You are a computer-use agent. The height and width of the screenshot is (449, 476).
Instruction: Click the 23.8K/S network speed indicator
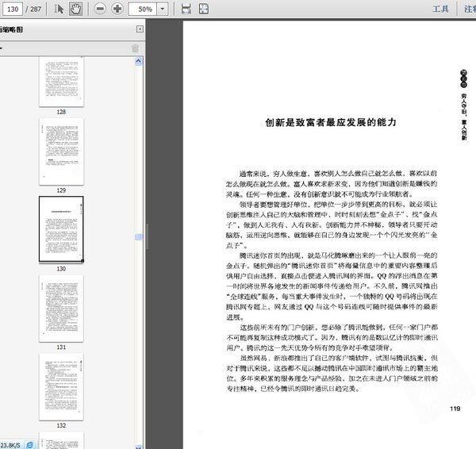[10, 445]
